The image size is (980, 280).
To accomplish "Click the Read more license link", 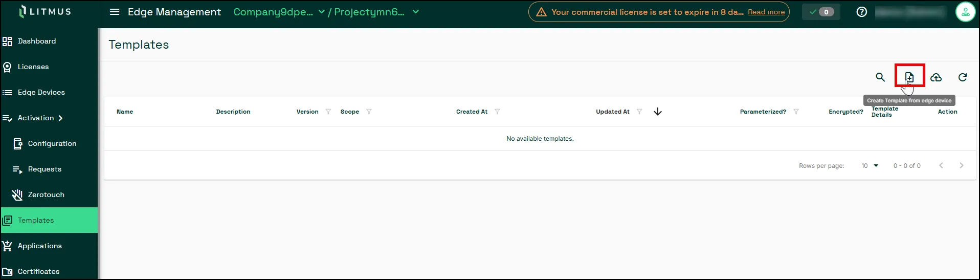I will [x=766, y=12].
